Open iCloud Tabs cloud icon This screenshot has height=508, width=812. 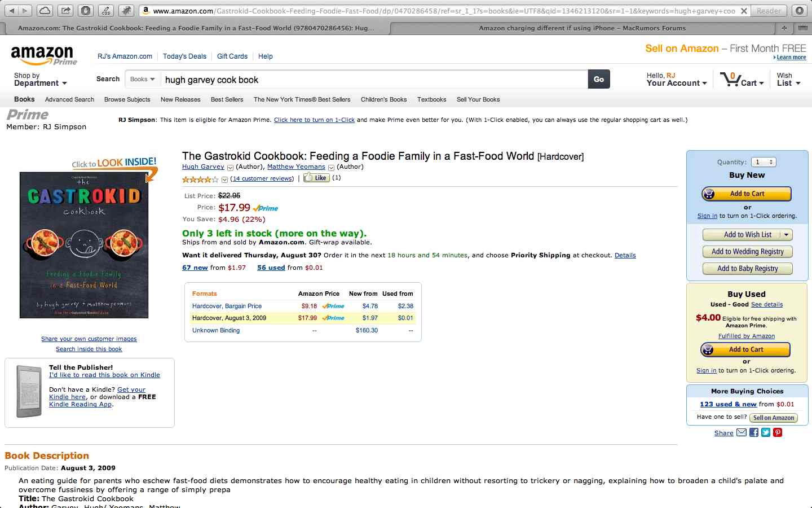point(45,10)
